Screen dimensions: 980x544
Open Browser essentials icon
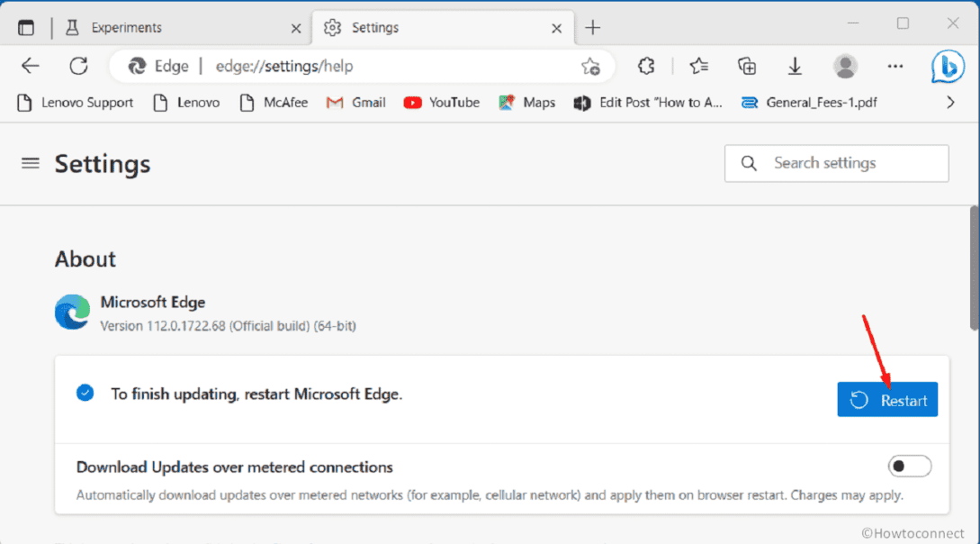[x=645, y=65]
